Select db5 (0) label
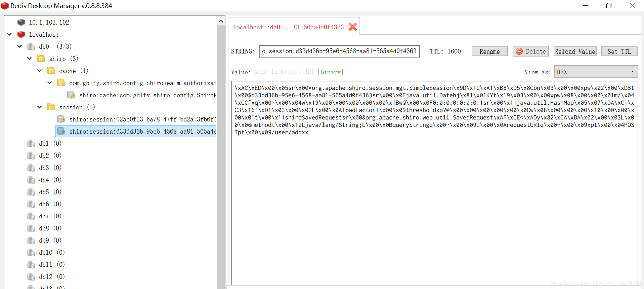644x289 pixels. (x=50, y=192)
